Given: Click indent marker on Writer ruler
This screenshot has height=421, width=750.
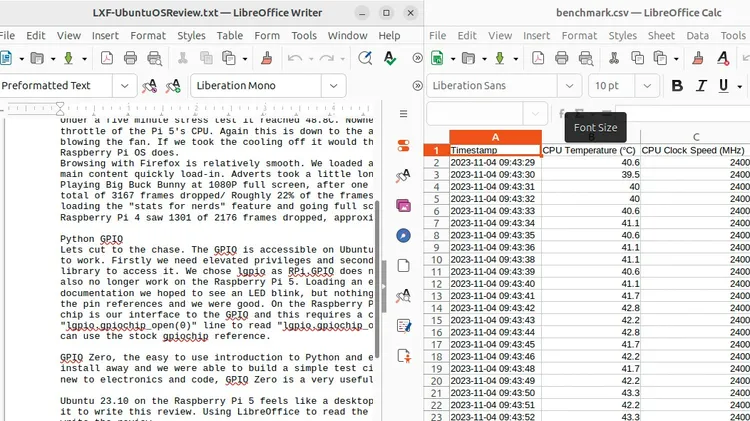Looking at the screenshot, I should point(60,109).
